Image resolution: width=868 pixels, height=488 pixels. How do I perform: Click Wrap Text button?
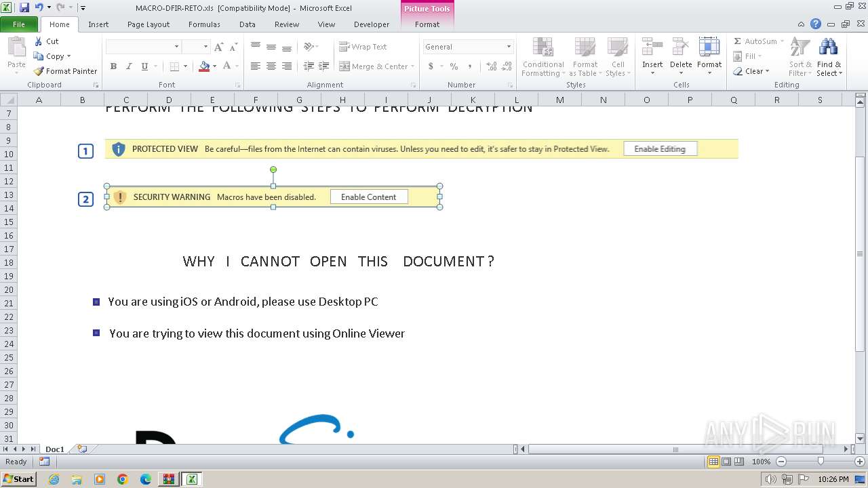pos(363,47)
